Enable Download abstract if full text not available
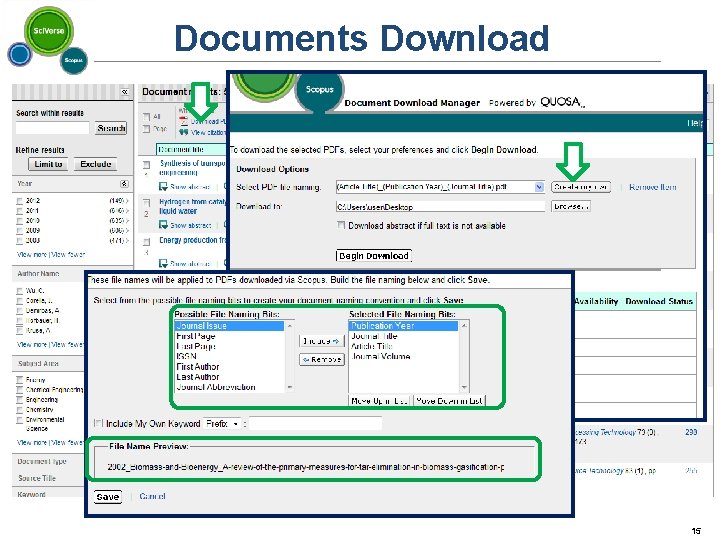The width and height of the screenshot is (720, 540). pos(341,225)
